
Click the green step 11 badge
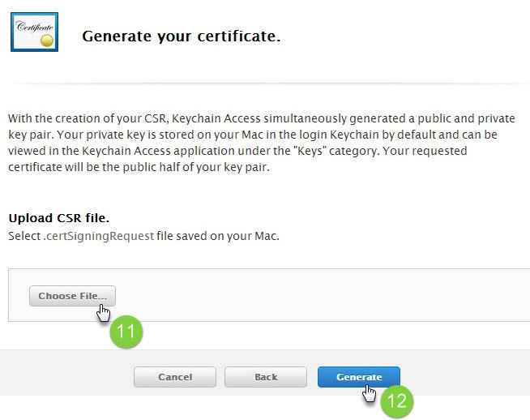[126, 332]
